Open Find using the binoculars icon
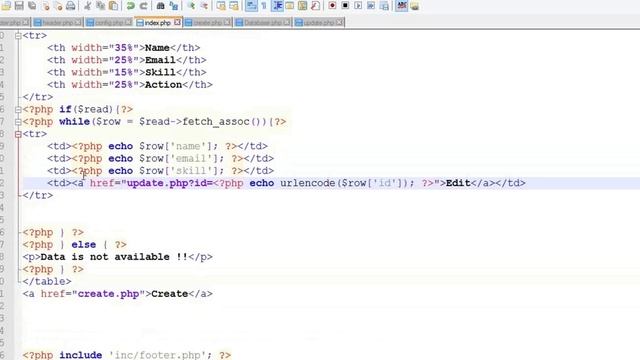 160,6
